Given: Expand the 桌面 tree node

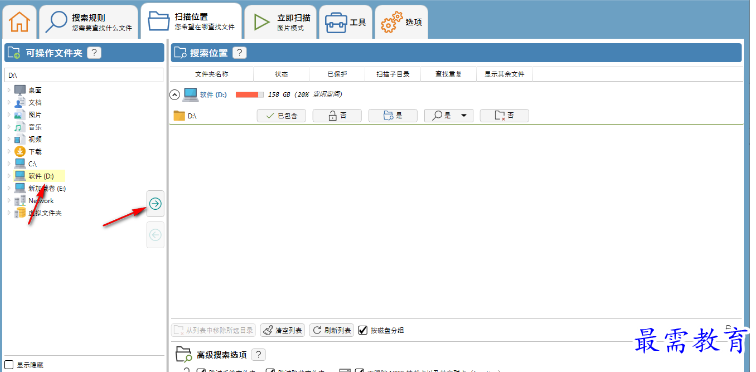Looking at the screenshot, I should point(9,90).
